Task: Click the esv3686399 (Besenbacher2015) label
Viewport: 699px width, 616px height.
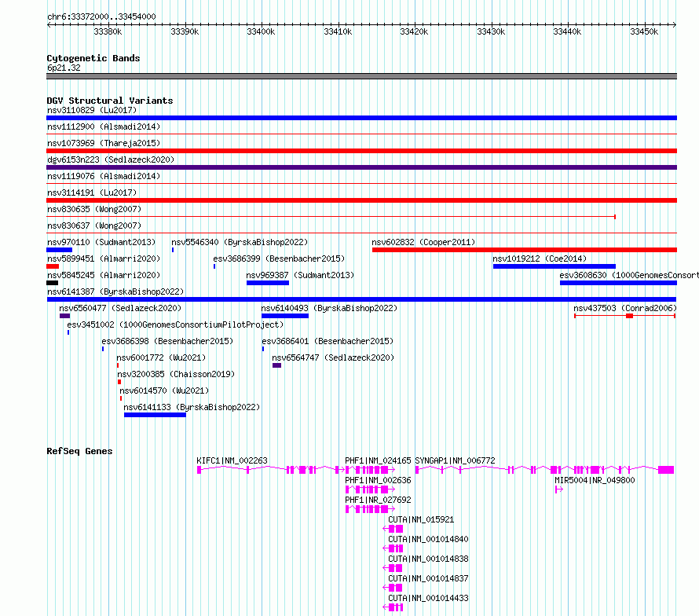Action: 279,258
